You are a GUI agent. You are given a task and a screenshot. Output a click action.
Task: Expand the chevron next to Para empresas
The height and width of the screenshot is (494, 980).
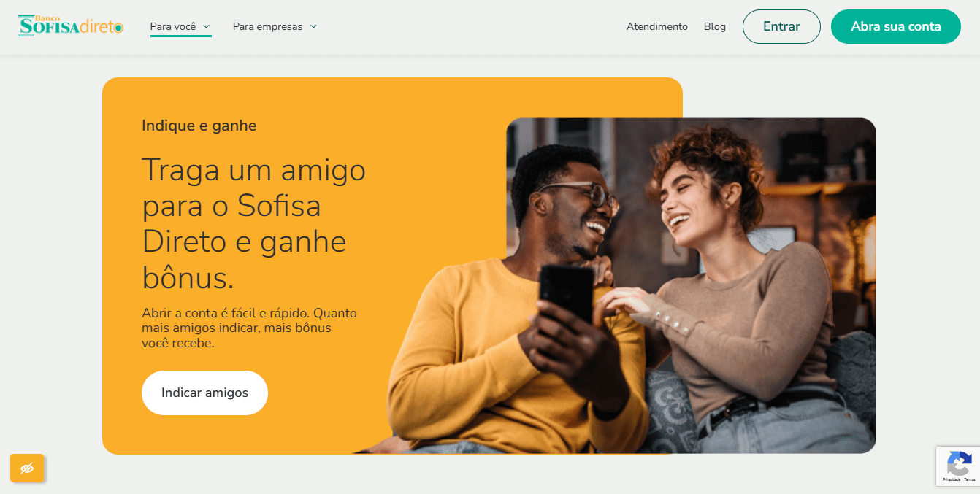pos(313,26)
